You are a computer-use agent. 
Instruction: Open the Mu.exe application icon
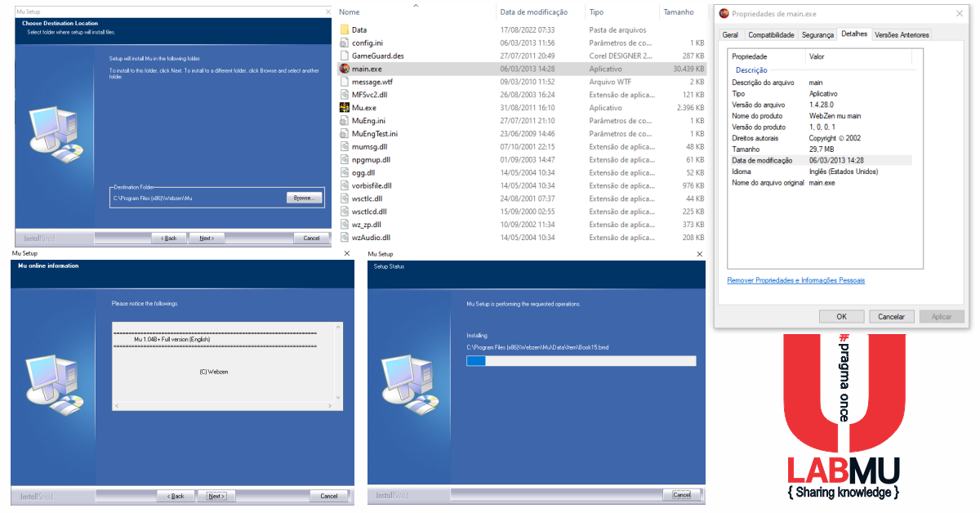345,108
